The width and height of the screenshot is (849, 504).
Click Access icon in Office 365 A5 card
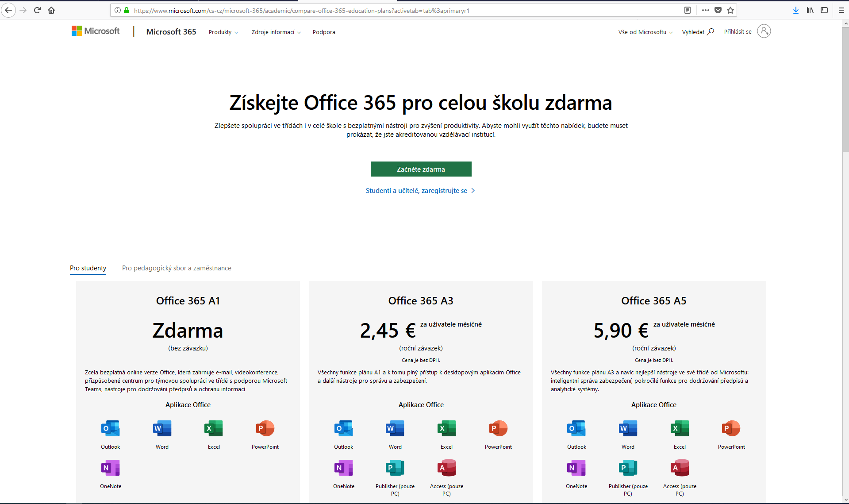(680, 468)
